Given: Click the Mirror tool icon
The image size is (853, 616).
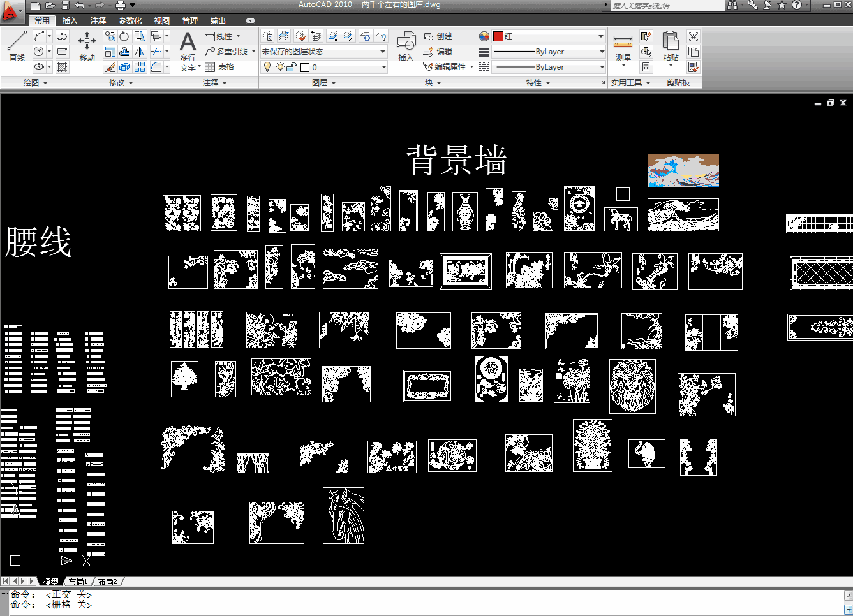Looking at the screenshot, I should [140, 52].
